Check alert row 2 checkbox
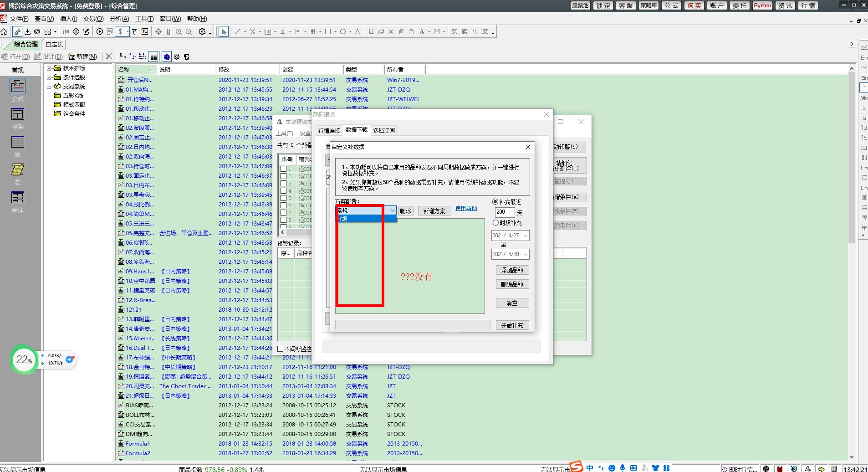 point(283,176)
